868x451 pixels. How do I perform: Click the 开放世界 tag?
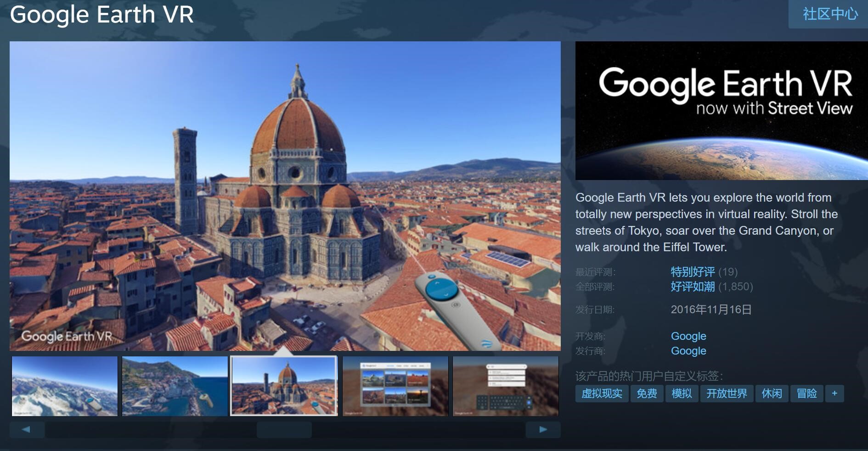coord(727,394)
